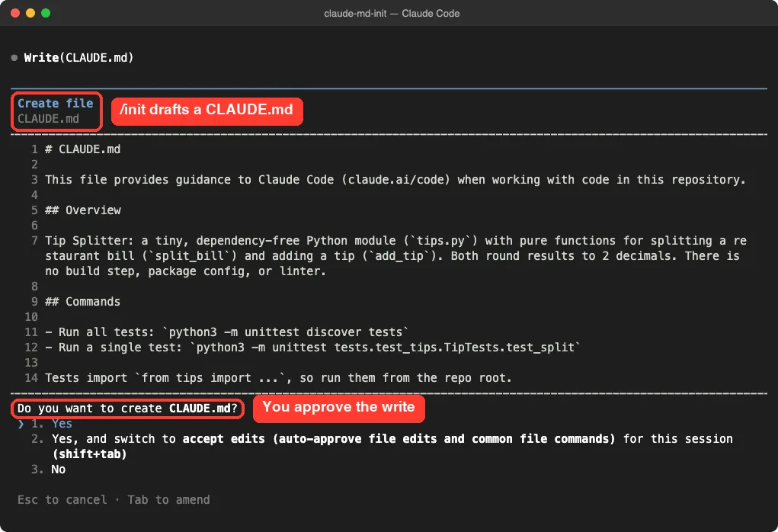Close the terminal window with red button
Viewport: 778px width, 532px height.
pyautogui.click(x=15, y=13)
